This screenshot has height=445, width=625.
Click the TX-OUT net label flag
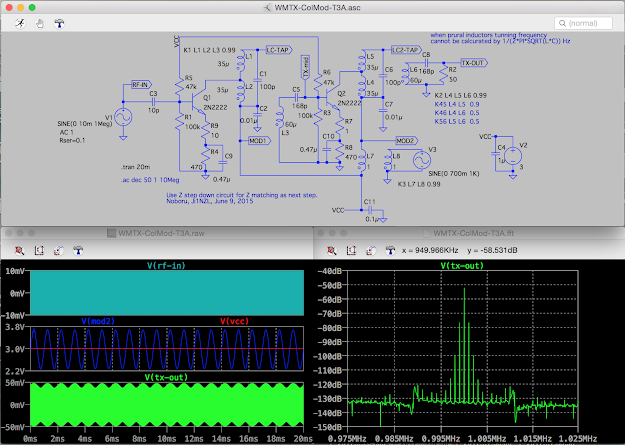(474, 63)
